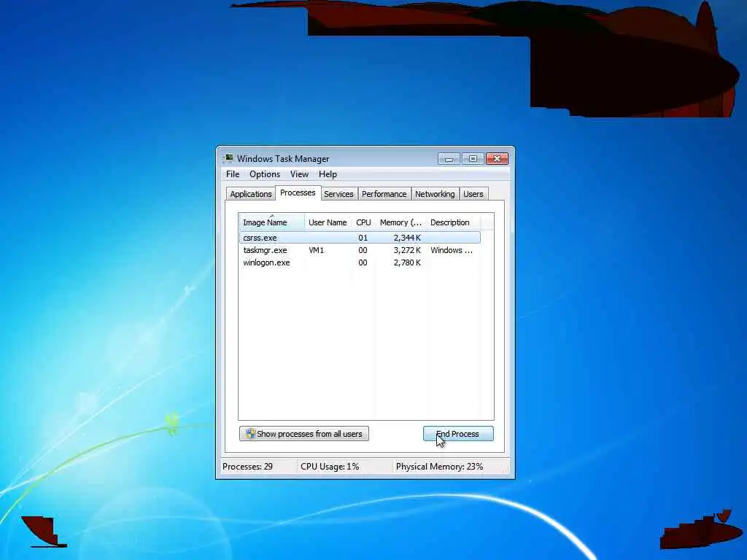Click the Physical Memory: 23% status text

coord(439,467)
